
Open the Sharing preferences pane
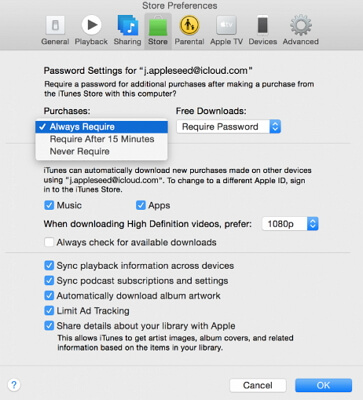127,31
